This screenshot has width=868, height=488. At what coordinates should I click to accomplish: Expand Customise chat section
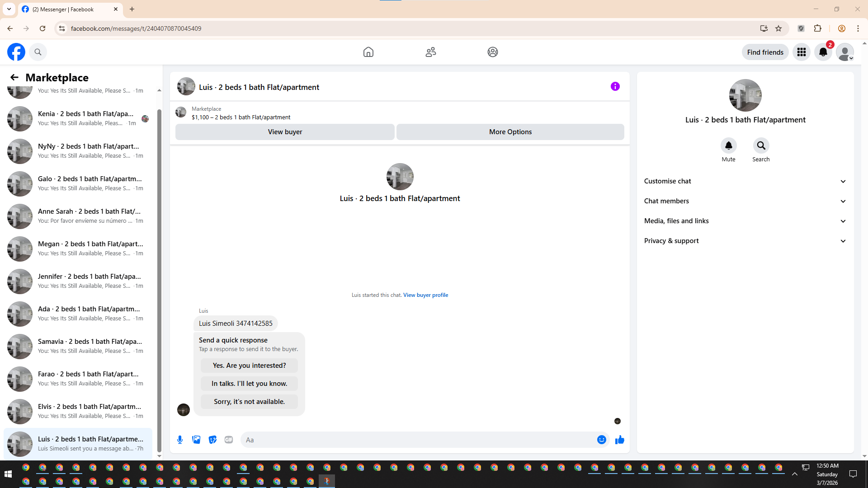coord(745,181)
